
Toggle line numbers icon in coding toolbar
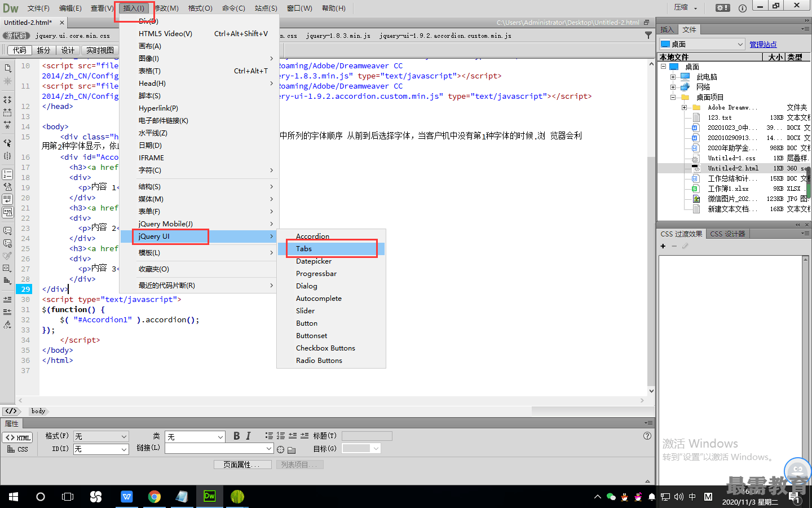(x=7, y=174)
